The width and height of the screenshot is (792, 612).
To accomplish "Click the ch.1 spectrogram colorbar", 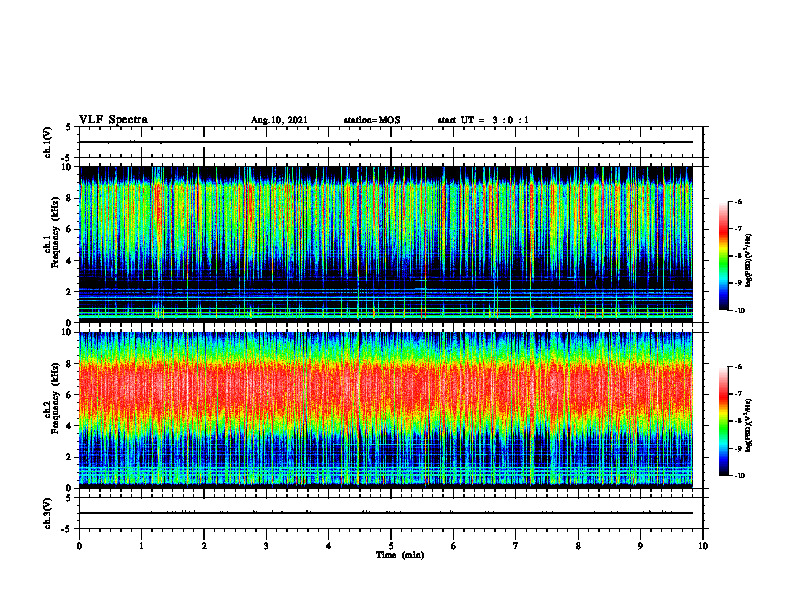I will (x=723, y=256).
